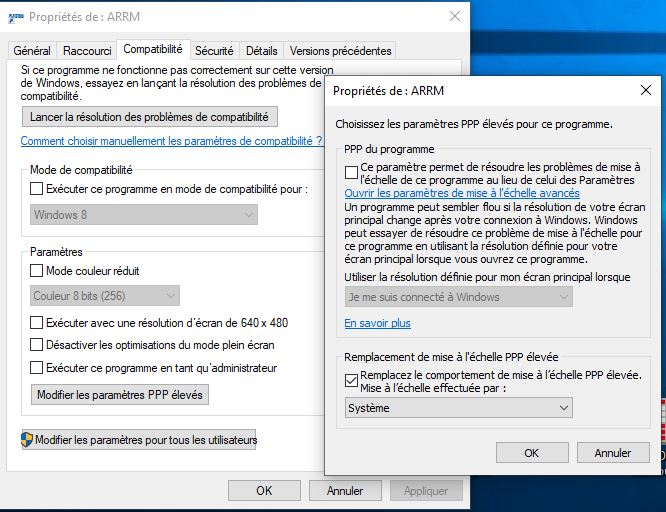
Task: Enable run as administrator checkbox
Action: point(37,368)
